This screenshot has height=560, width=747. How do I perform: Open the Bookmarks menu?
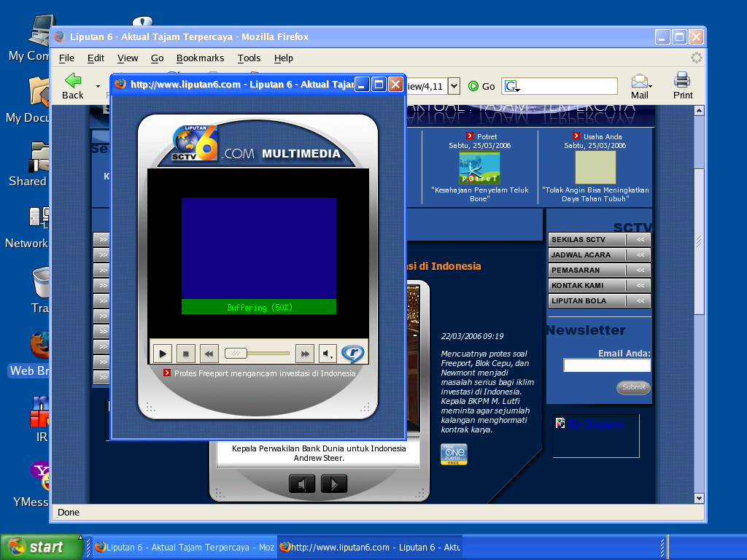[x=200, y=58]
